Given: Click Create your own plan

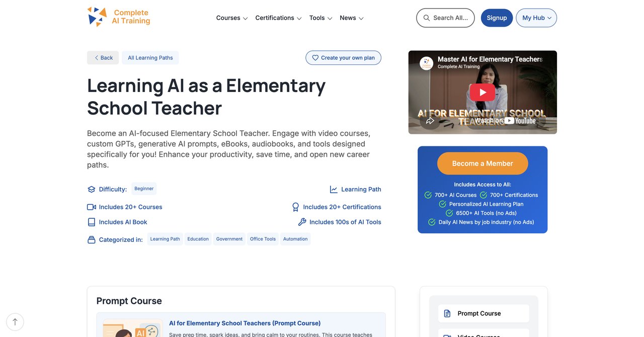Looking at the screenshot, I should [x=343, y=58].
